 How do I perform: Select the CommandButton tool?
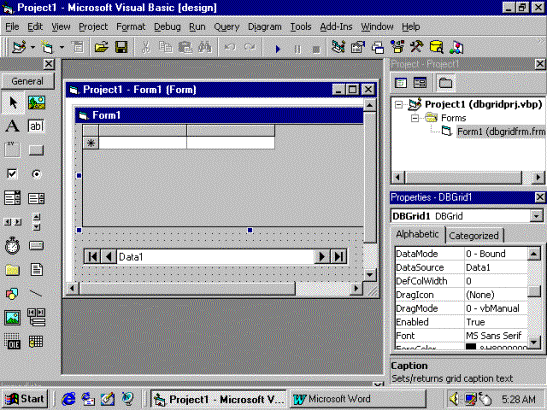coord(36,150)
